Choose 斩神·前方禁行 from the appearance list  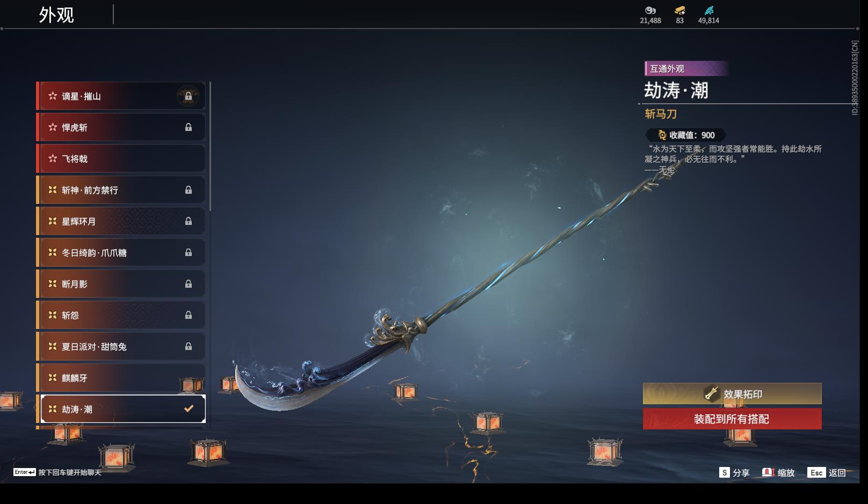(121, 190)
